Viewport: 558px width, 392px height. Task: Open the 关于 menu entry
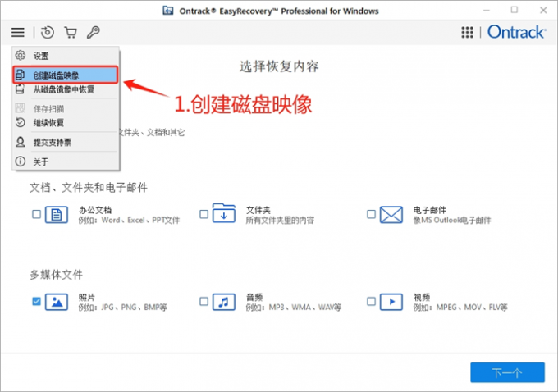pyautogui.click(x=65, y=162)
